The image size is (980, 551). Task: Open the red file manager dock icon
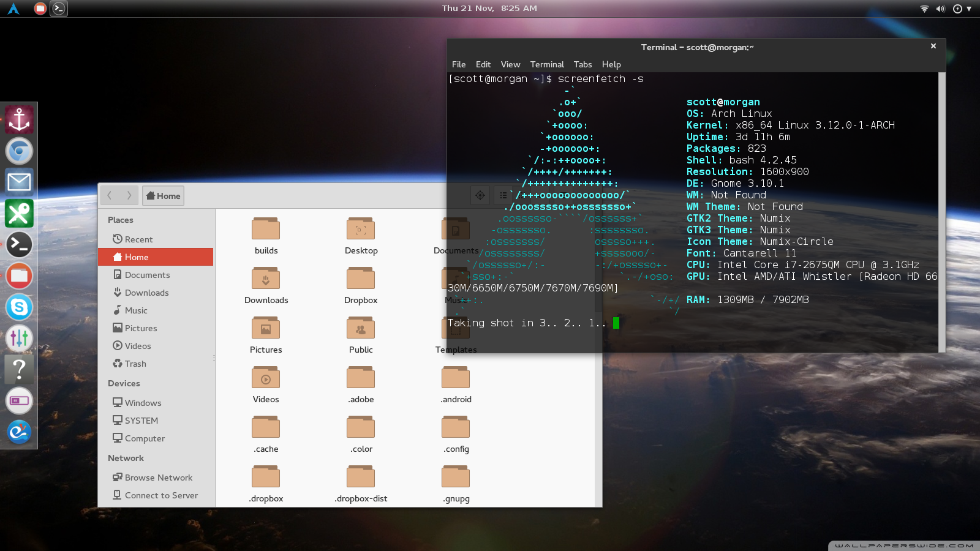point(19,276)
